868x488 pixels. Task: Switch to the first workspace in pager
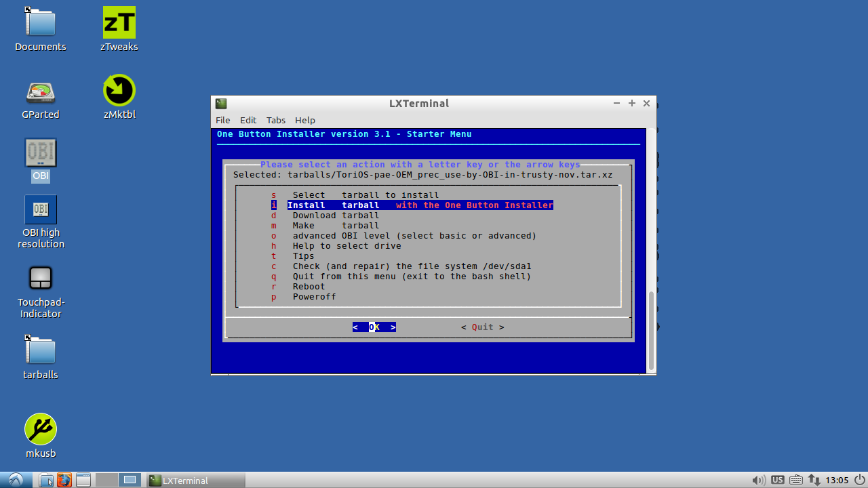[106, 480]
